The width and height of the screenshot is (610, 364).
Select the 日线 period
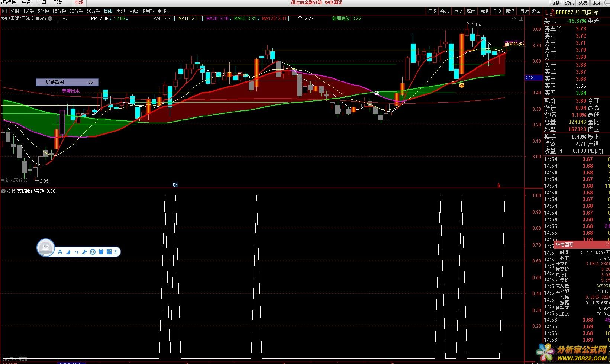click(108, 11)
